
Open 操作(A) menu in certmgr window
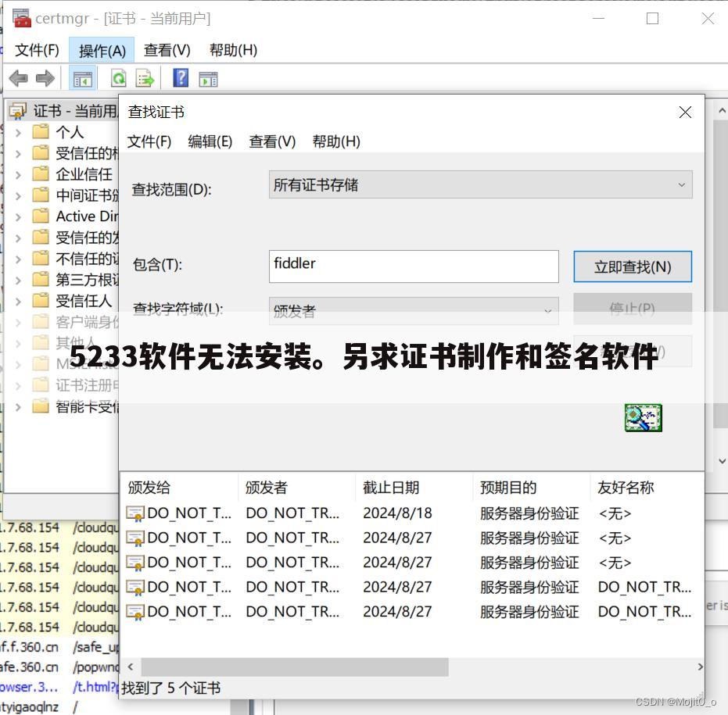[102, 50]
